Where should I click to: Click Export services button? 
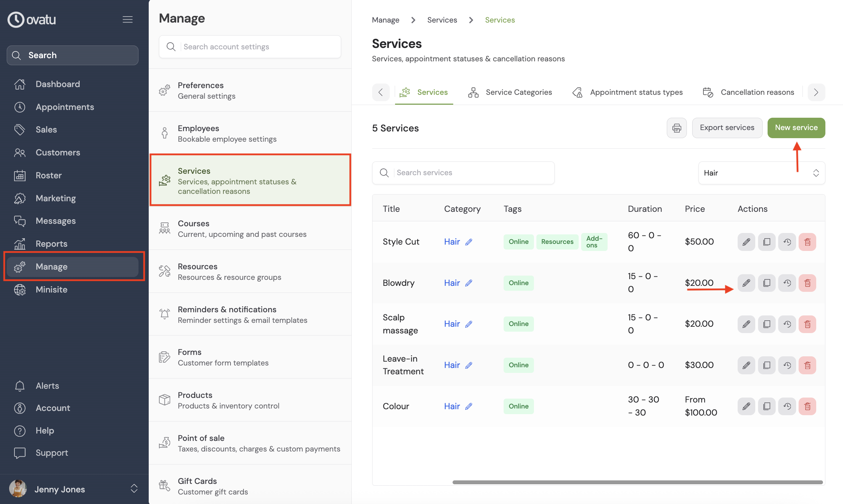click(x=727, y=128)
